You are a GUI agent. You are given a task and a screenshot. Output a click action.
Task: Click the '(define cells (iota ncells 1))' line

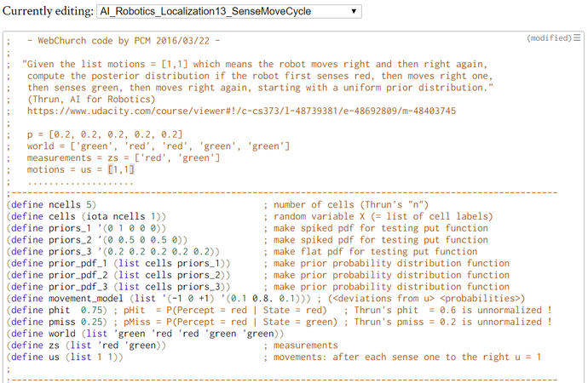click(x=86, y=216)
